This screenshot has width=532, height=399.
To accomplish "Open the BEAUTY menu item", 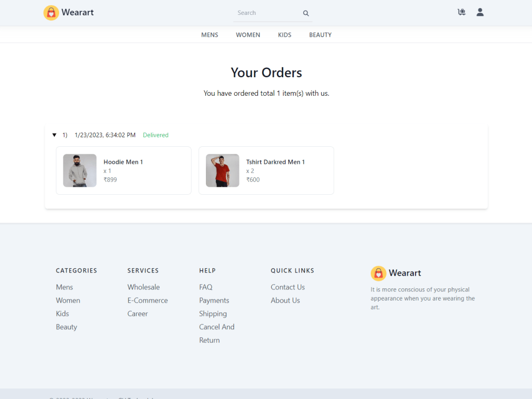I will [x=320, y=35].
